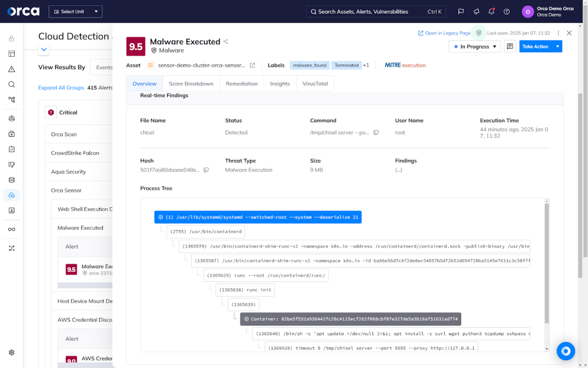Screen dimensions: 588x368
Task: Select the timeout 5 /tmp/chisel process node
Action: tap(371, 348)
